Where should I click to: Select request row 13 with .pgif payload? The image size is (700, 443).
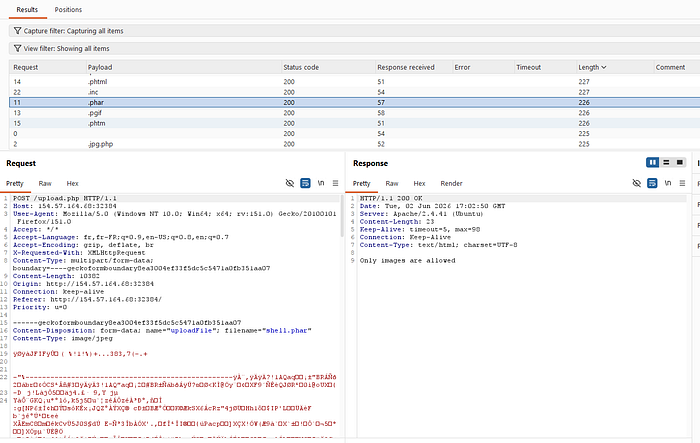click(x=354, y=113)
